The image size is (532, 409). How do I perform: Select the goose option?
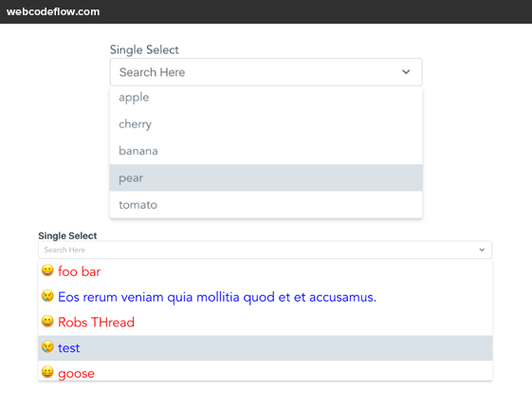pos(265,372)
